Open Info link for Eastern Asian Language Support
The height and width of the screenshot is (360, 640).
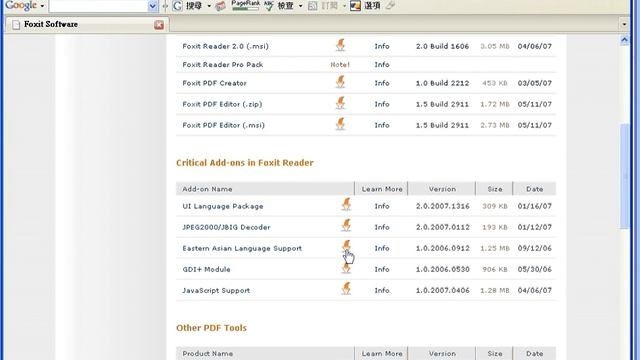pyautogui.click(x=382, y=248)
